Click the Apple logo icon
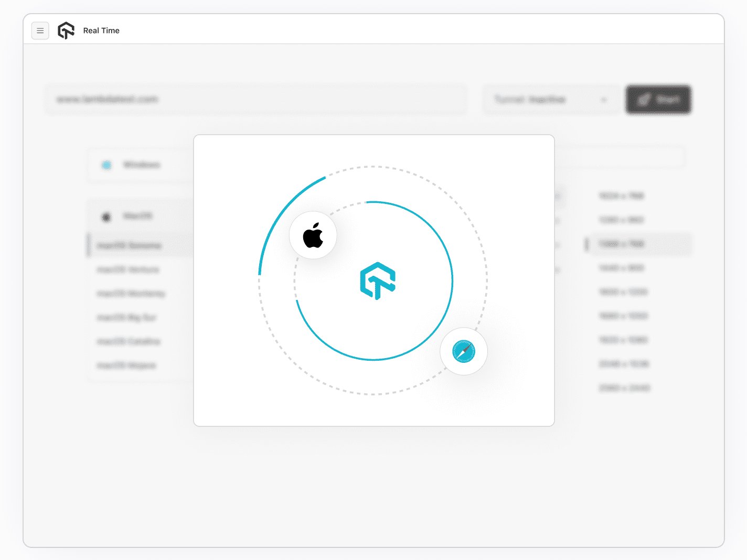The width and height of the screenshot is (747, 560). tap(313, 235)
